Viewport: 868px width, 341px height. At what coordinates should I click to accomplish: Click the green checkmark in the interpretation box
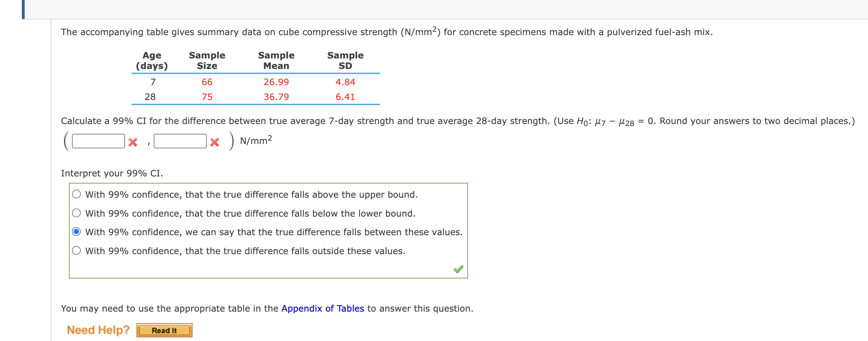[458, 269]
